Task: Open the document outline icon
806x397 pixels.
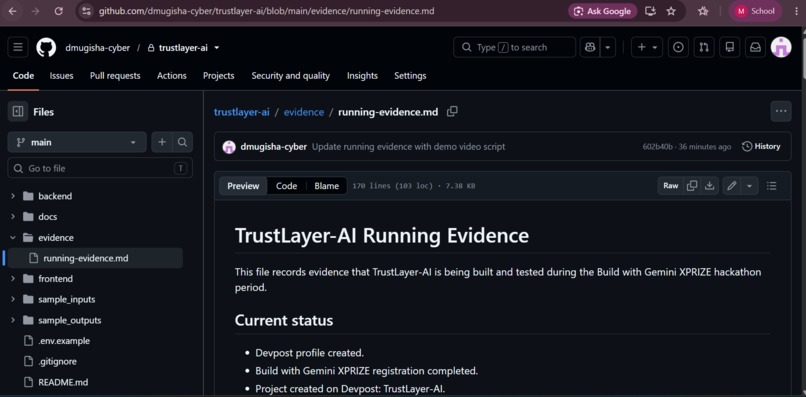Action: 772,186
